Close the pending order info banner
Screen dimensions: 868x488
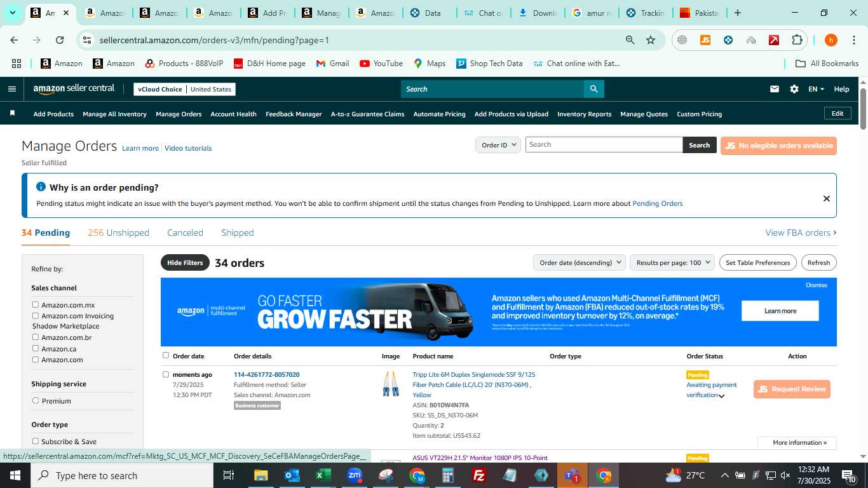826,198
